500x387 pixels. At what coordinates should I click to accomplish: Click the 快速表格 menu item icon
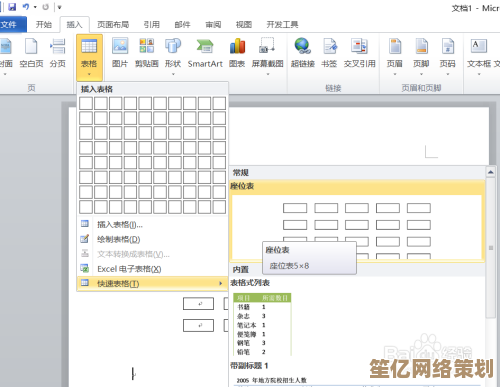coord(85,283)
